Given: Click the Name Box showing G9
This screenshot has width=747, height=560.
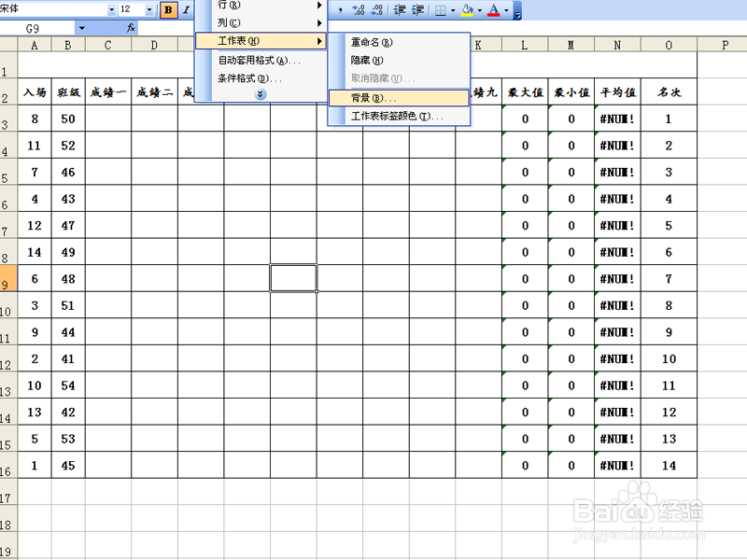Looking at the screenshot, I should [x=37, y=28].
